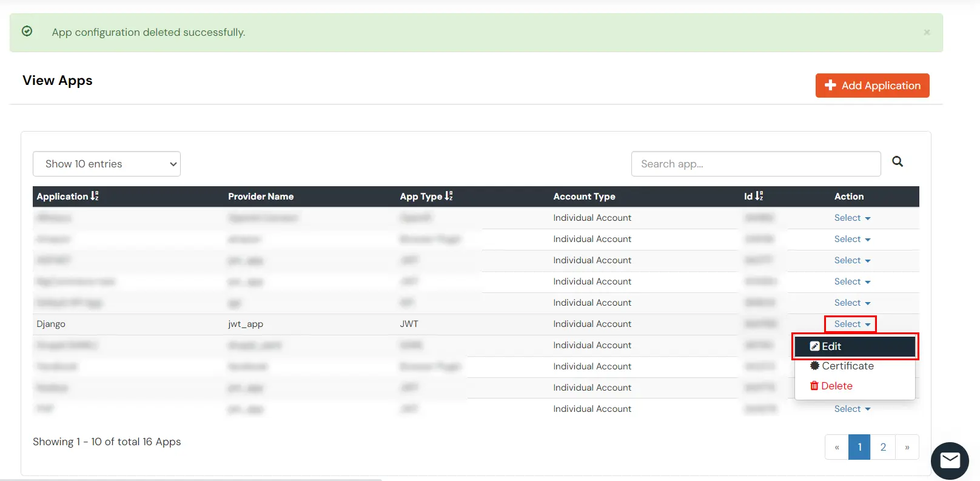This screenshot has height=481, width=980.
Task: Open Select dropdown in second table row
Action: click(852, 239)
